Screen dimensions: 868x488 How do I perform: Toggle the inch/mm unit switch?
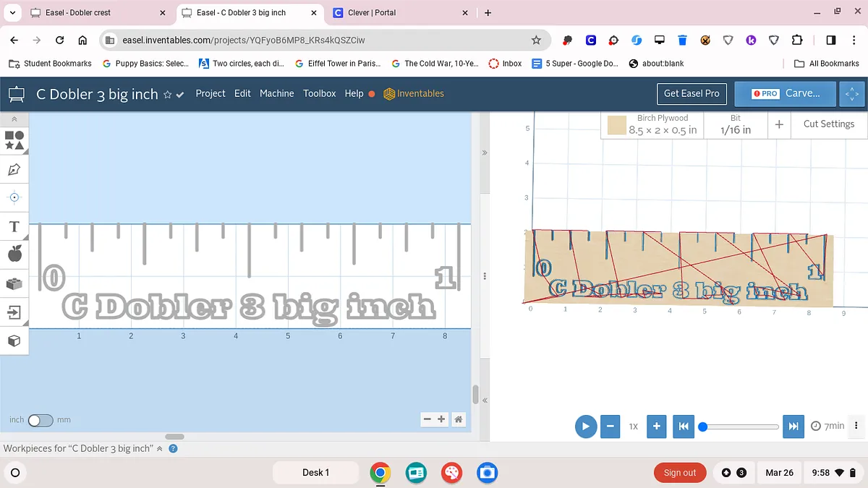tap(41, 420)
